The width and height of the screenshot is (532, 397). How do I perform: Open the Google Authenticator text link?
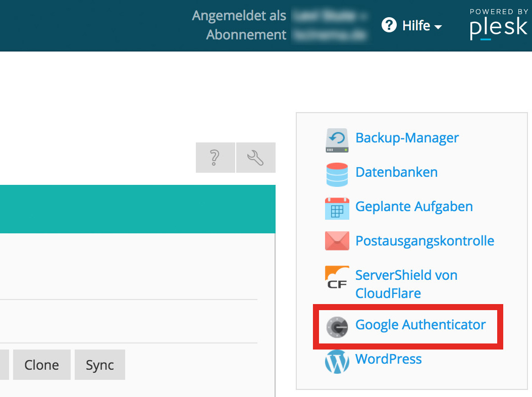(420, 325)
